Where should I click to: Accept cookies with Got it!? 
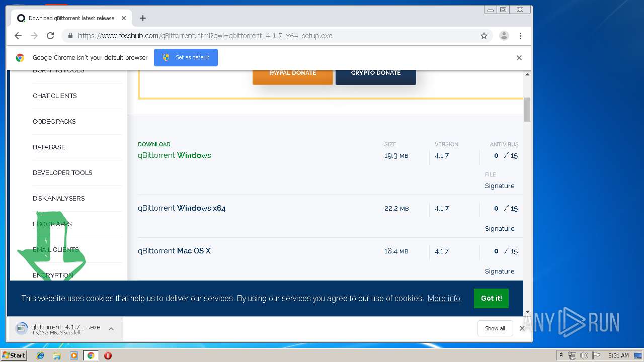pyautogui.click(x=491, y=298)
